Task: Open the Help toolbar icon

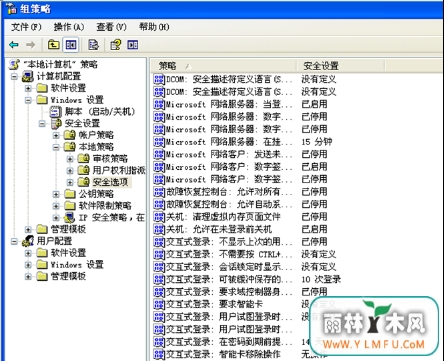Action: [x=116, y=45]
